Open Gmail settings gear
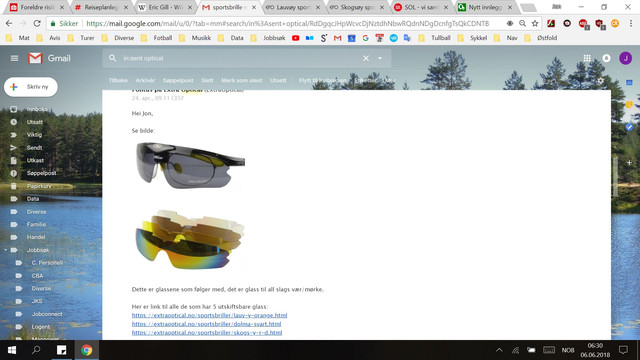Image resolution: width=640 pixels, height=360 pixels. coord(600,80)
